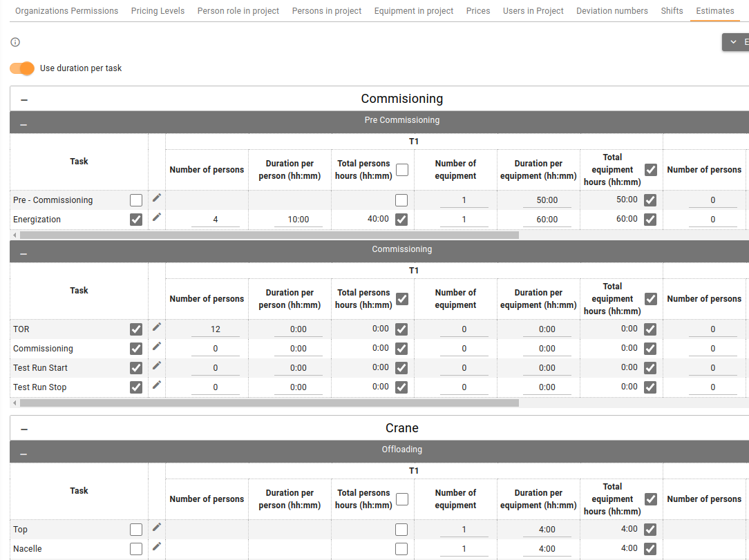Click the dropdown button at top right
749x560 pixels.
(735, 42)
